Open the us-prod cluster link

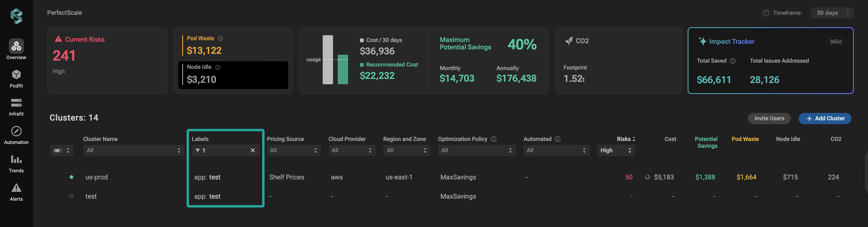pyautogui.click(x=97, y=177)
